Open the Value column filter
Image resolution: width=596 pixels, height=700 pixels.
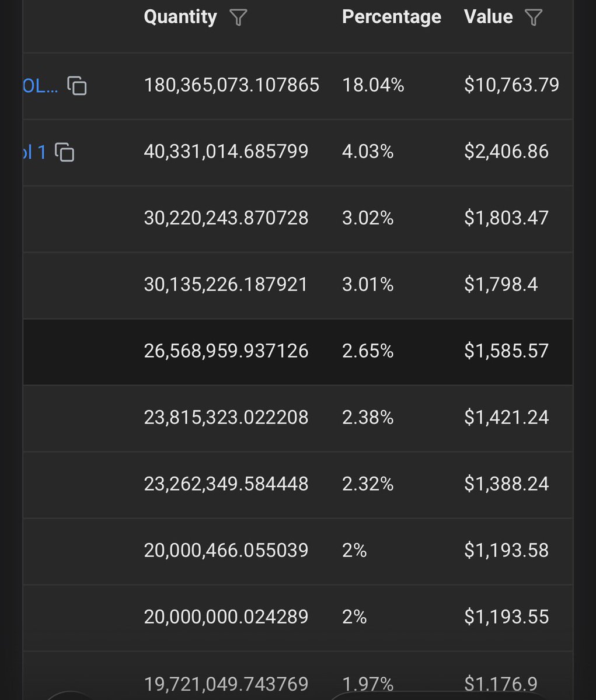click(x=534, y=17)
